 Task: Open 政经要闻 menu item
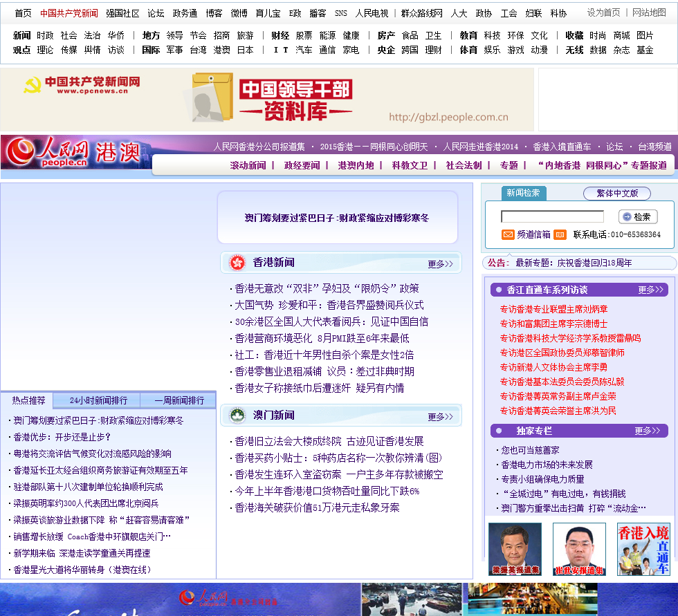tap(302, 165)
